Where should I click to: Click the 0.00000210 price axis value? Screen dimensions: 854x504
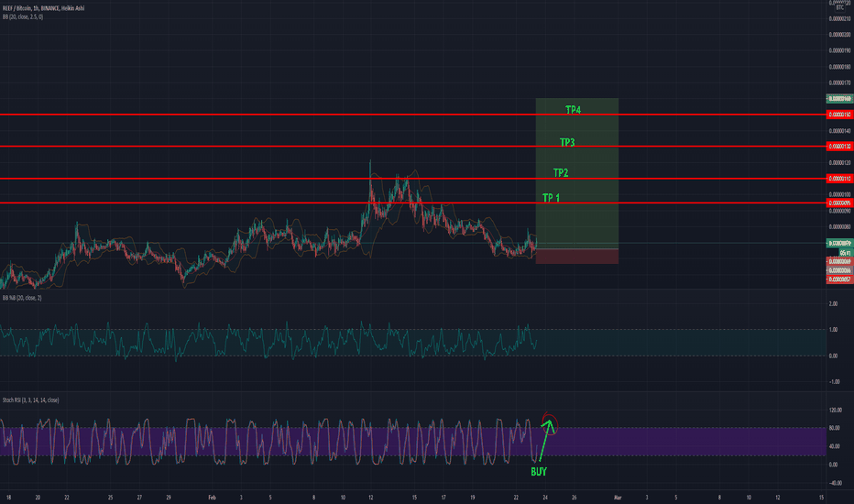click(x=839, y=18)
